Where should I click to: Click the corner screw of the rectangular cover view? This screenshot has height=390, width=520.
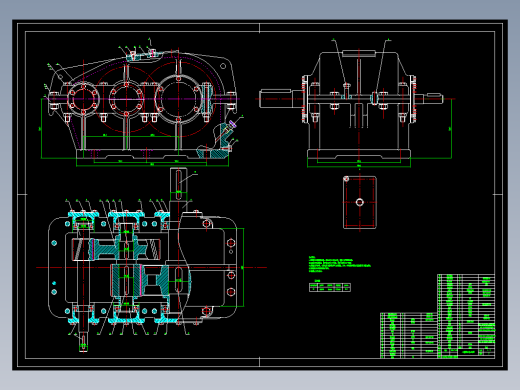point(346,179)
